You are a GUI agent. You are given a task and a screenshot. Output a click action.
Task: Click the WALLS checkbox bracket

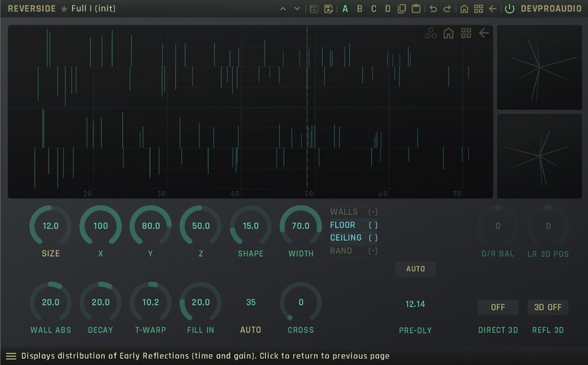(373, 212)
